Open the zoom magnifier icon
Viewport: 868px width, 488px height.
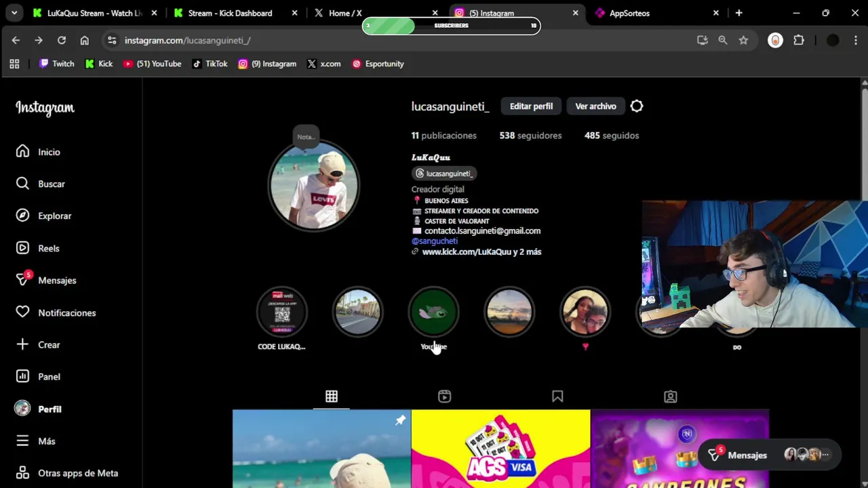(723, 40)
